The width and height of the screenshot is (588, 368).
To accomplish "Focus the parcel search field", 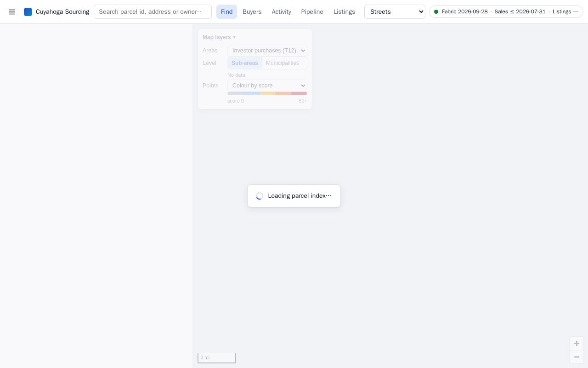I will click(153, 12).
